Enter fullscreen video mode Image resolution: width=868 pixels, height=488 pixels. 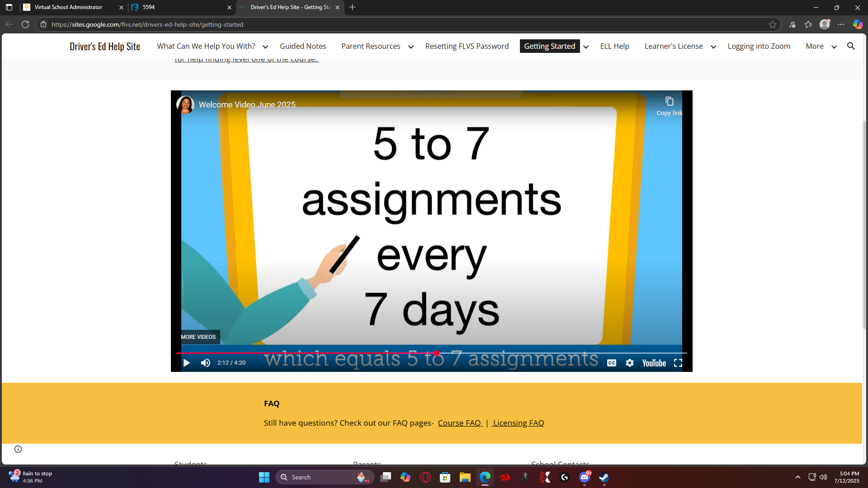coord(678,363)
